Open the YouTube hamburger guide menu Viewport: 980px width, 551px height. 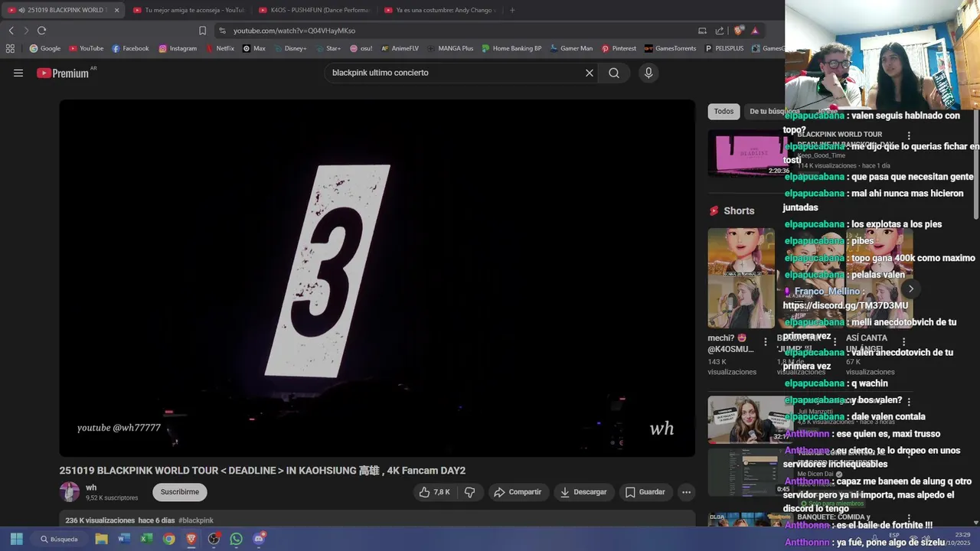(x=18, y=73)
